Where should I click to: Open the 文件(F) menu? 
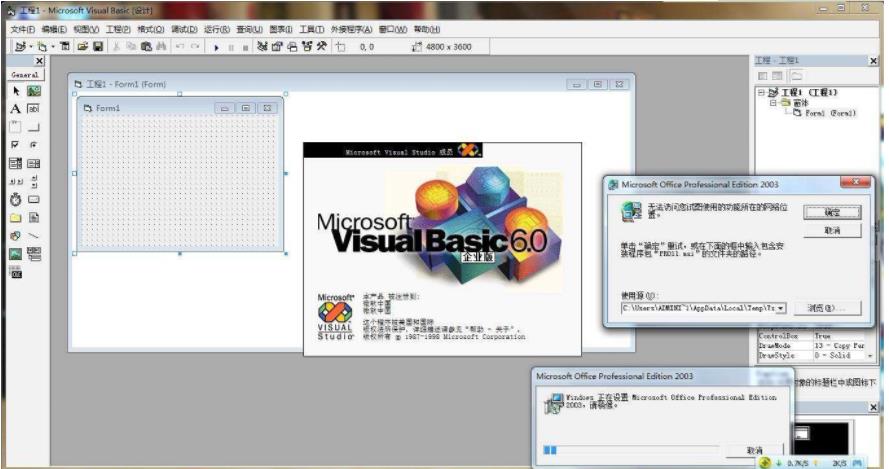point(22,30)
